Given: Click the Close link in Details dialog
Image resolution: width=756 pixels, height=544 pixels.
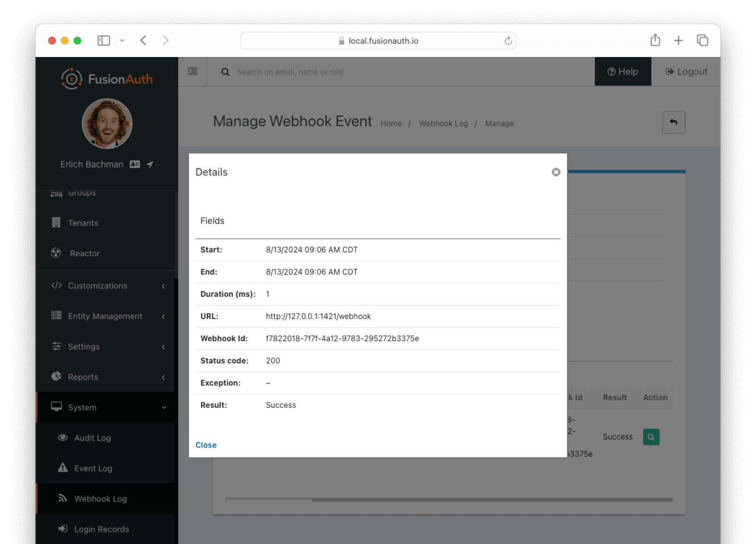Looking at the screenshot, I should click(206, 445).
